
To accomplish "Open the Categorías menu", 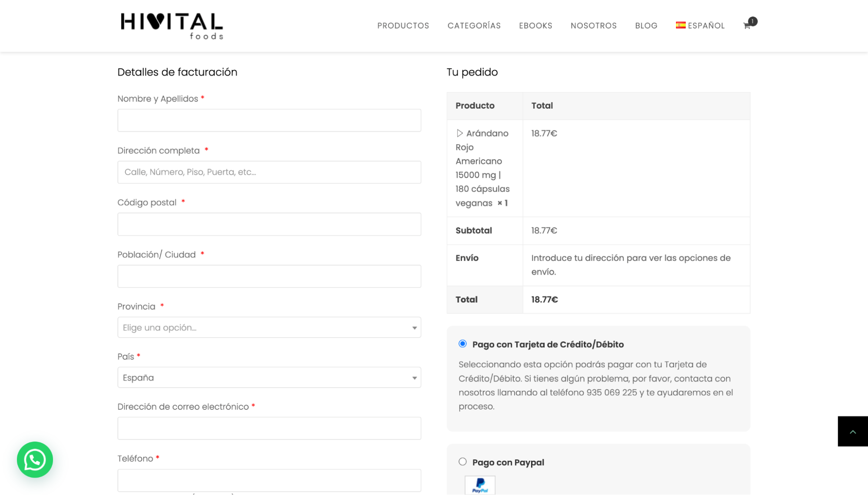I will (x=474, y=26).
